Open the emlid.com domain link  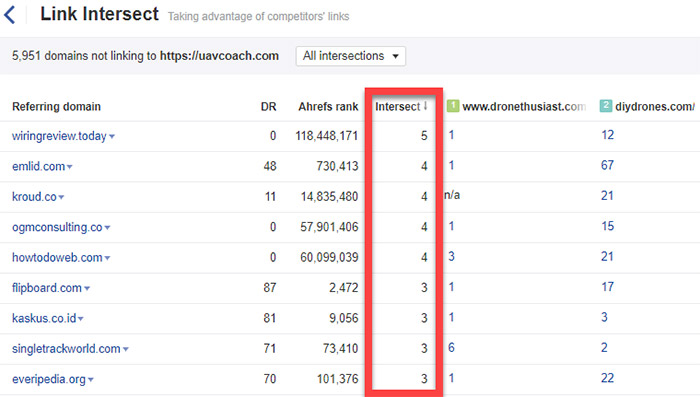(x=38, y=167)
